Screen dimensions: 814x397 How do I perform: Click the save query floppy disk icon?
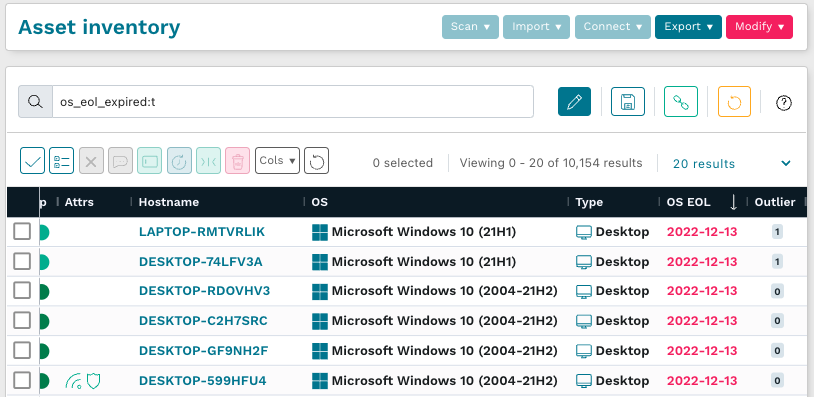coord(628,102)
